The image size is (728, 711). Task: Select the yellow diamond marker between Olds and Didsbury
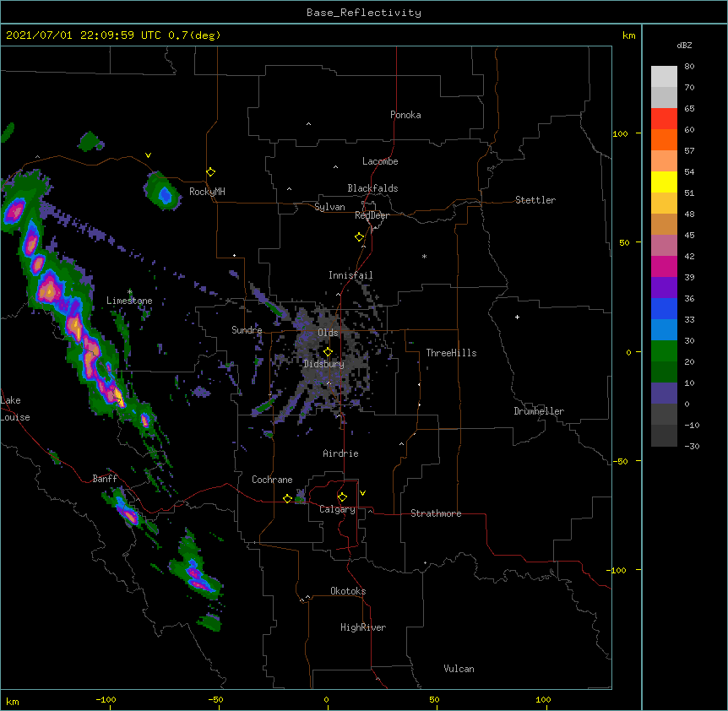tap(328, 352)
